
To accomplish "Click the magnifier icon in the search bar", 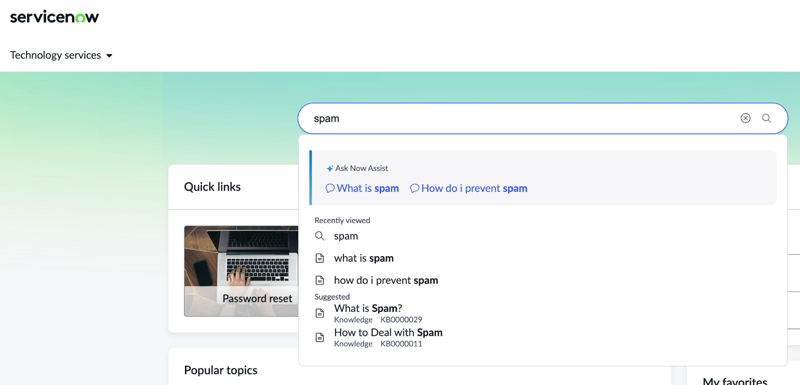I will click(x=766, y=118).
